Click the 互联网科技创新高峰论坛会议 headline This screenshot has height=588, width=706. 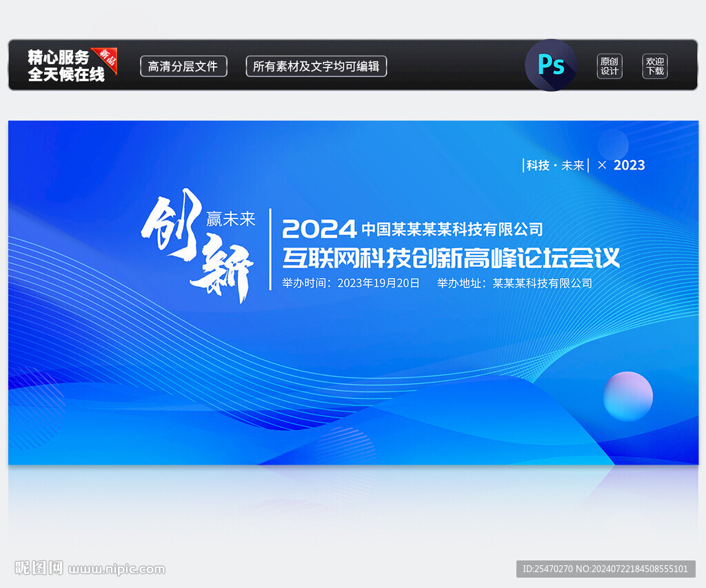(x=451, y=258)
